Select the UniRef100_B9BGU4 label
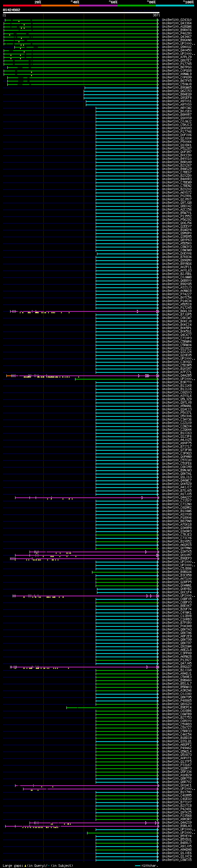Viewport: 197px width, 868px height. [176, 572]
